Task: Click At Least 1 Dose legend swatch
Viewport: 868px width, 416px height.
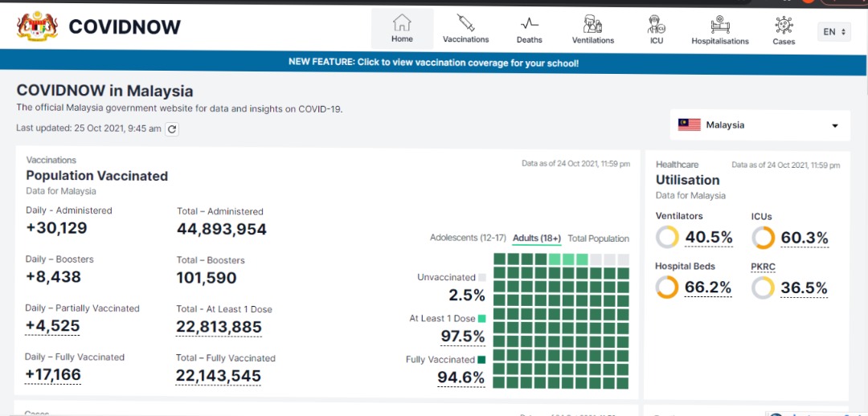Action: pos(481,319)
